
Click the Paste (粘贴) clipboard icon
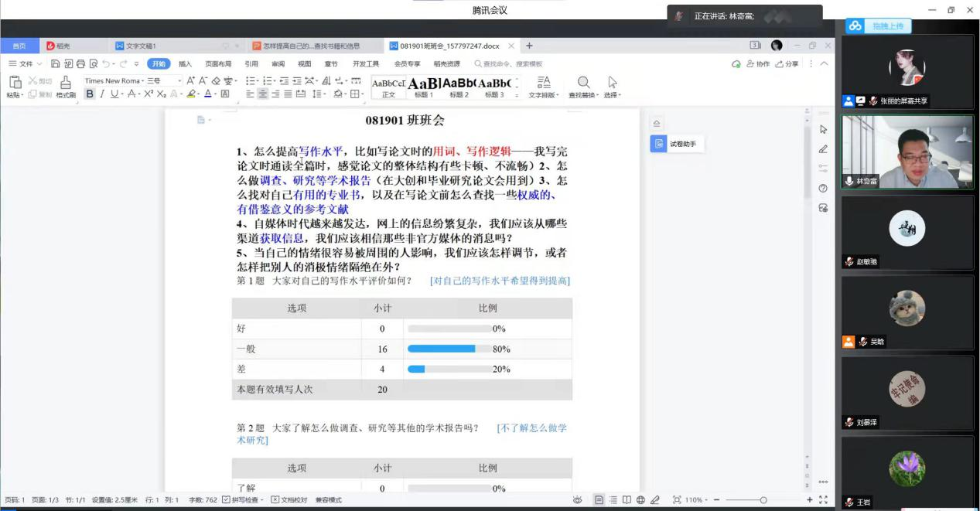pos(15,82)
